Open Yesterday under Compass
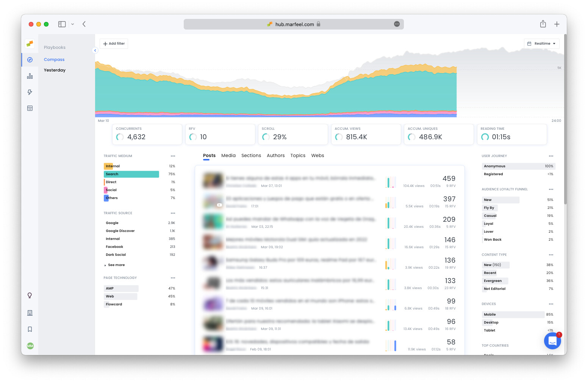588x383 pixels. 55,70
